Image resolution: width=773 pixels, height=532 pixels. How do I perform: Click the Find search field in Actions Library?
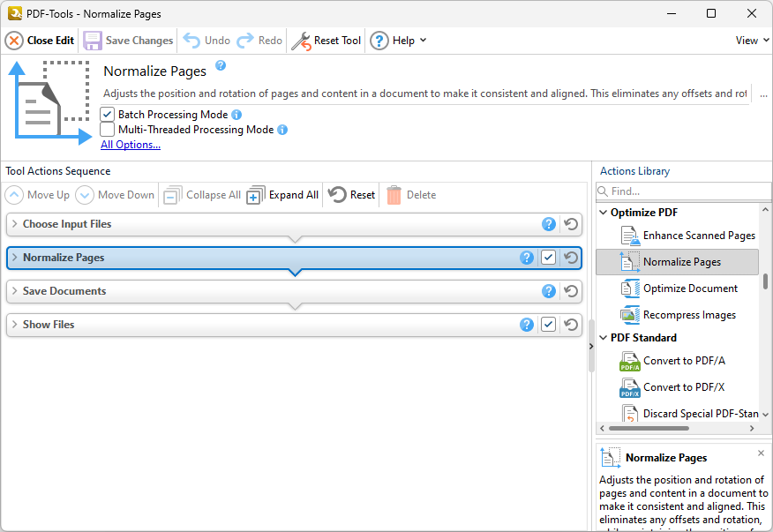683,191
